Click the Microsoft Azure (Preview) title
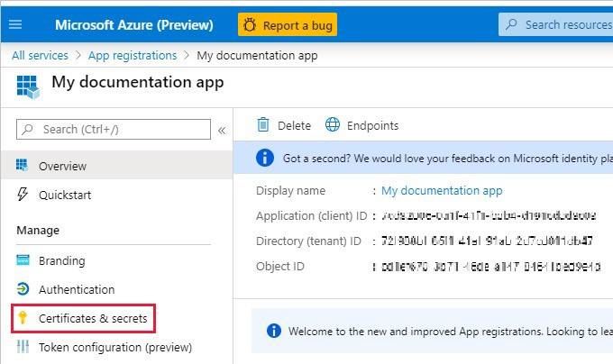This screenshot has height=364, width=613. tap(134, 25)
